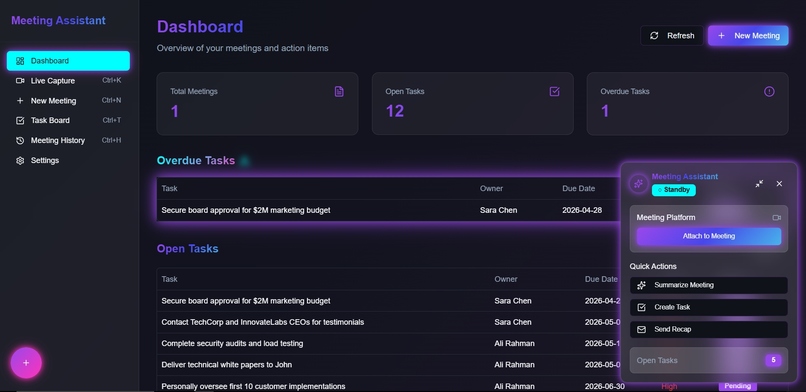Click the Live Capture camera icon
806x392 pixels.
(20, 81)
